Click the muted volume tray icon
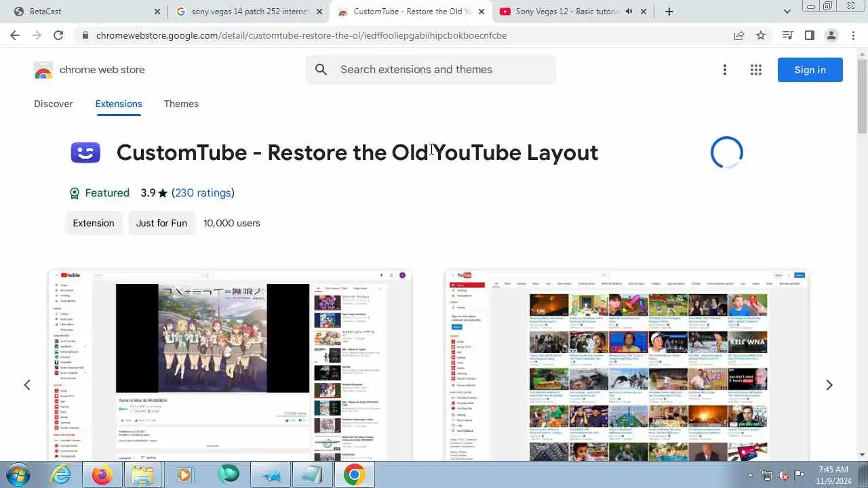Image resolution: width=868 pixels, height=488 pixels. (783, 475)
